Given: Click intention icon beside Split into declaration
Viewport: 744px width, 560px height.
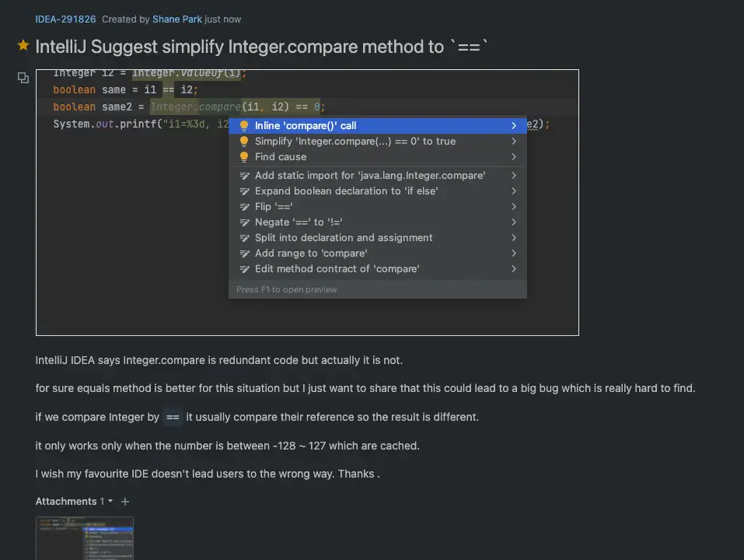Looking at the screenshot, I should (244, 238).
